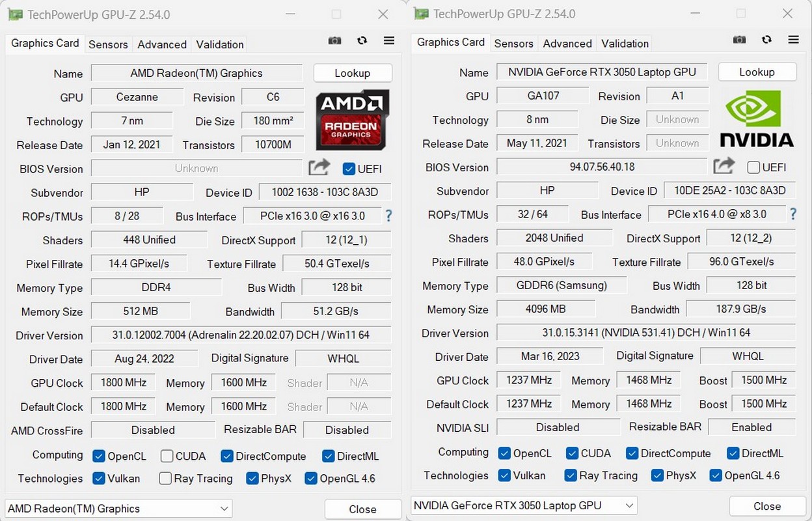Click the Device ID value 1002 1638 - 103C 8A3D
The image size is (812, 521).
coord(325,192)
